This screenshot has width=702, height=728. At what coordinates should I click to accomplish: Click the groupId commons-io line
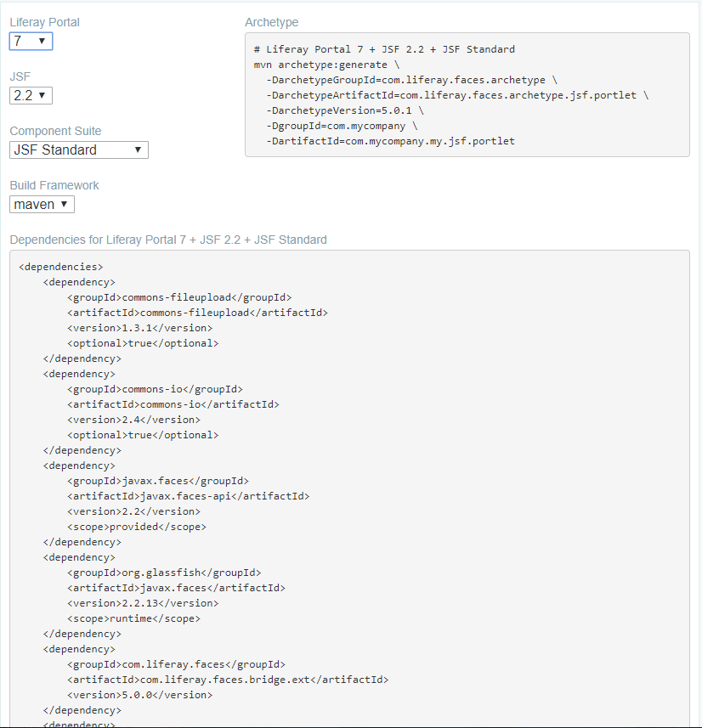(156, 390)
